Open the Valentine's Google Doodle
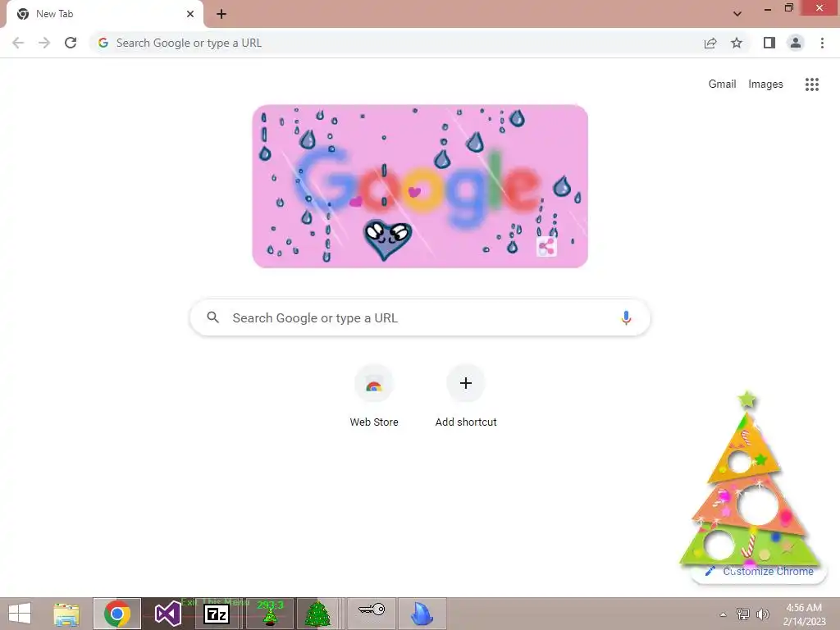 420,186
